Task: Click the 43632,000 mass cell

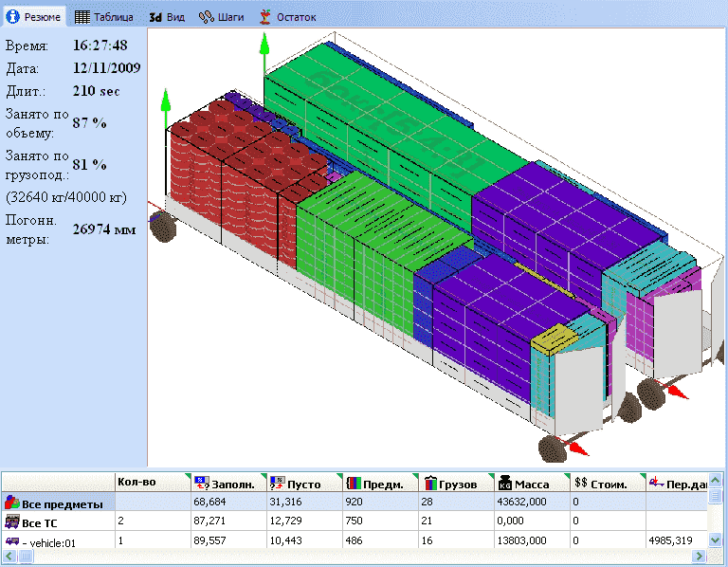Action: [x=520, y=502]
